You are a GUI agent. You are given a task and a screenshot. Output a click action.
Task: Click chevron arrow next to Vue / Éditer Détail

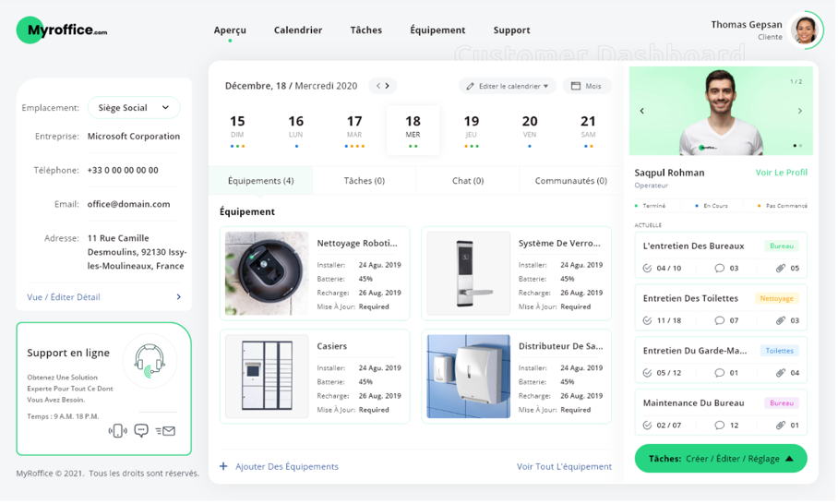pyautogui.click(x=178, y=298)
